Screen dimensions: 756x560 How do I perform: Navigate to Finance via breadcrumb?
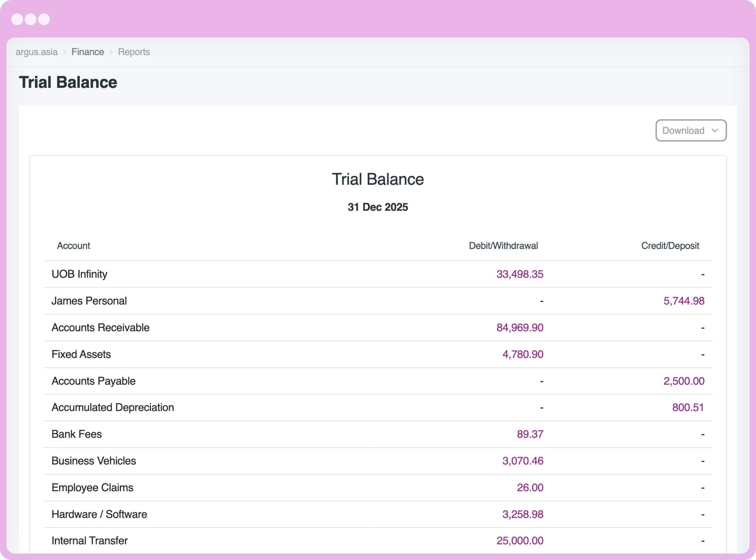pos(88,52)
